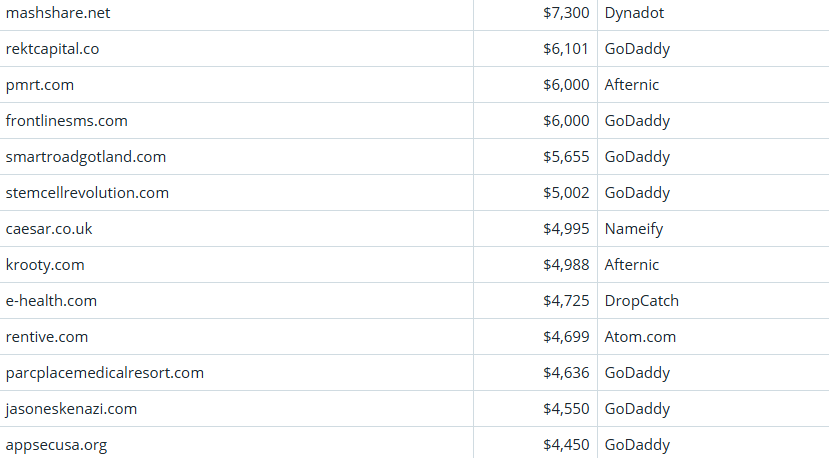Image resolution: width=829 pixels, height=458 pixels.
Task: Click the mashshare.net domain name
Action: click(56, 13)
